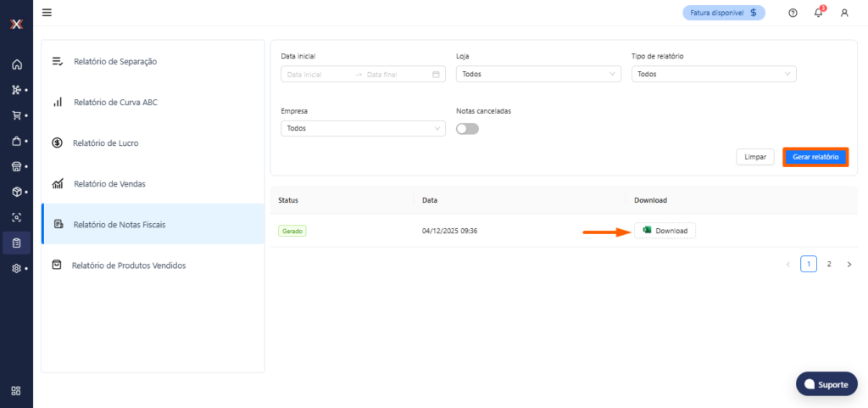Click the apps grid icon at sidebar bottom
Screen dimensions: 868x408
[16, 391]
